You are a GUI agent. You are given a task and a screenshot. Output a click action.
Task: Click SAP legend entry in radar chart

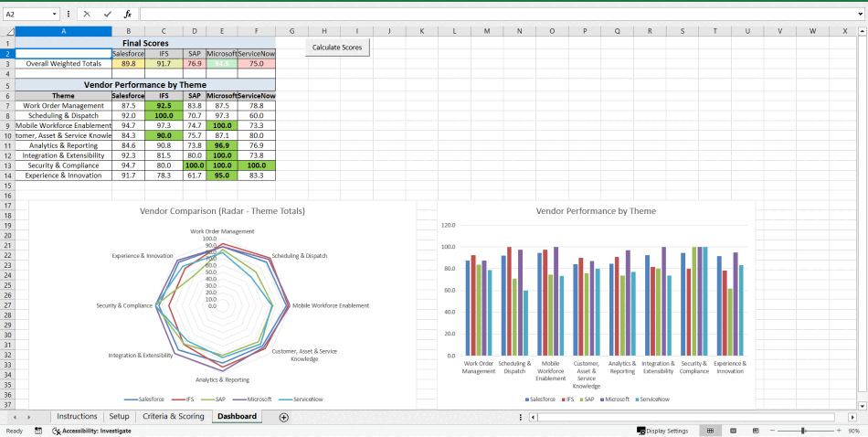point(212,399)
